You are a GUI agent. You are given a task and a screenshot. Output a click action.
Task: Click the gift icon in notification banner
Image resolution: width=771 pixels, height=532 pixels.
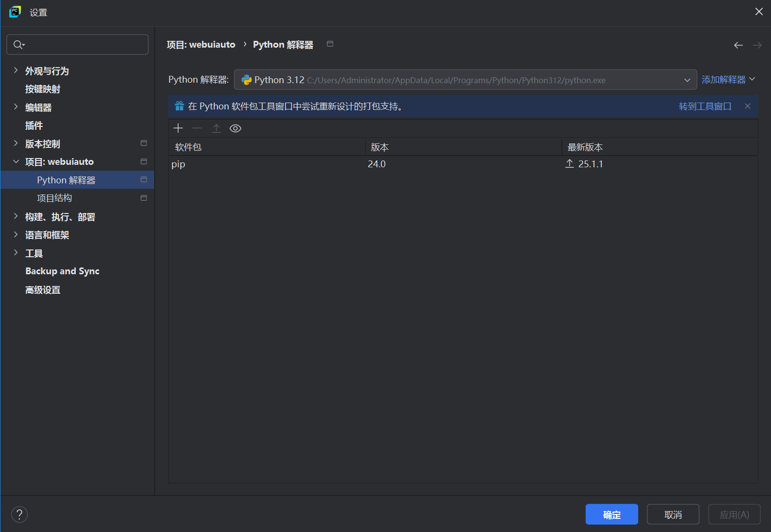point(179,106)
